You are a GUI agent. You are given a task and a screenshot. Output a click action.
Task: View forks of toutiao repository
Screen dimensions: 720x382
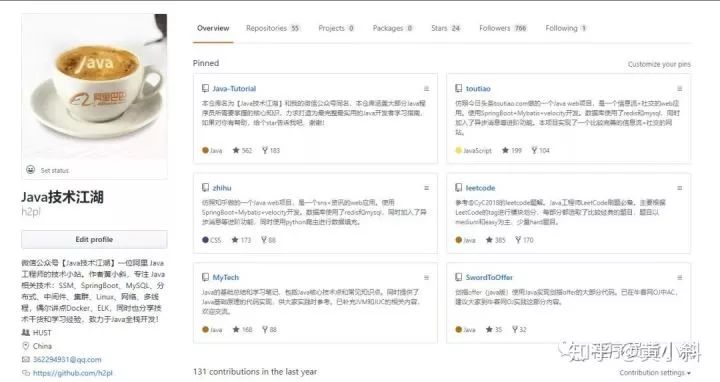pyautogui.click(x=540, y=150)
